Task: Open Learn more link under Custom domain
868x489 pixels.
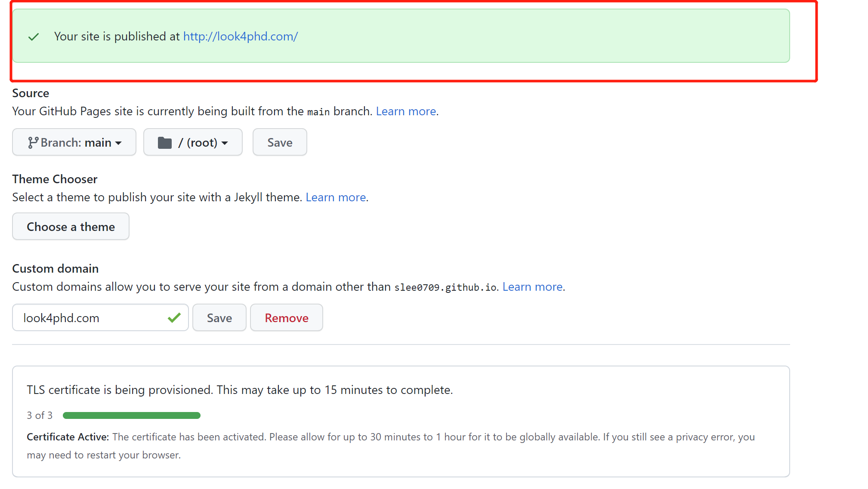Action: point(532,287)
